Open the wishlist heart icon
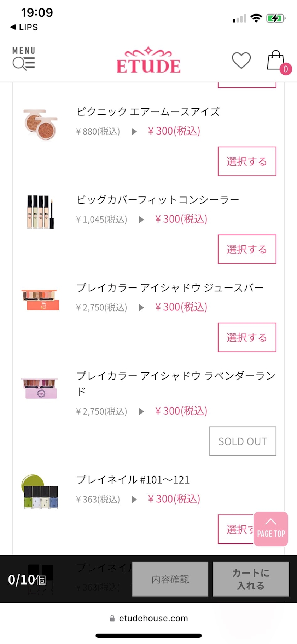297x644 pixels. pyautogui.click(x=241, y=60)
